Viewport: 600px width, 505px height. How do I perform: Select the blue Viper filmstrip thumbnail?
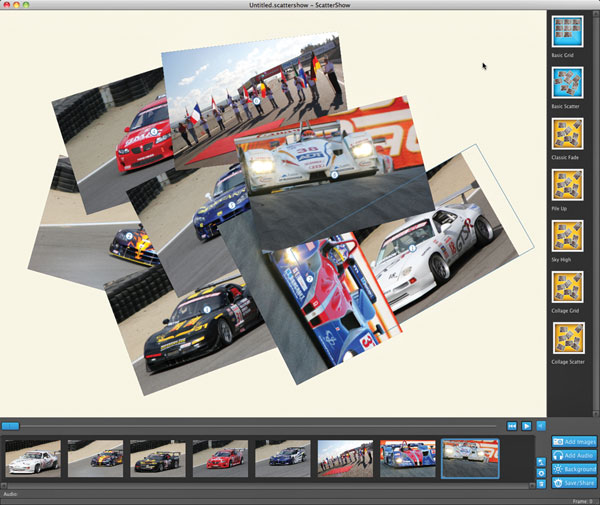coord(283,458)
